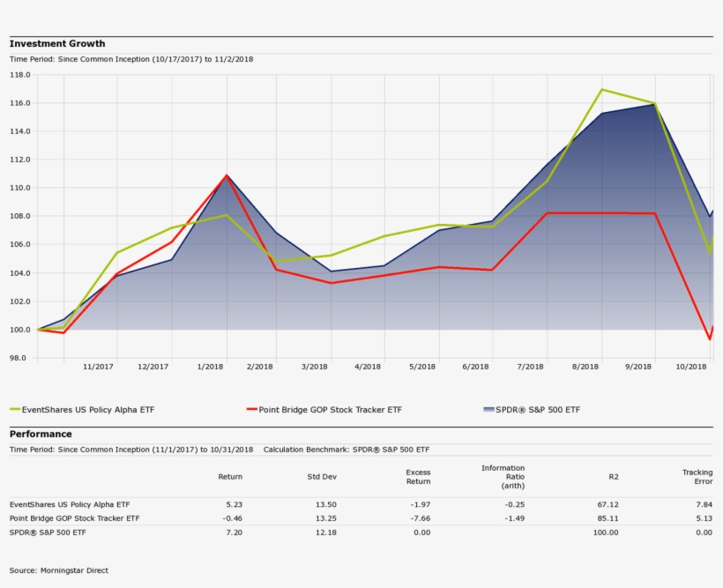Click the Excess Return column header
Screen dimensions: 723x588
point(418,476)
